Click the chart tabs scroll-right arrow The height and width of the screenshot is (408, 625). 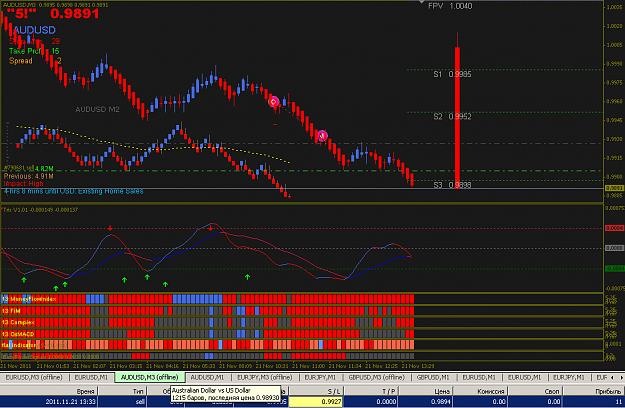621,377
